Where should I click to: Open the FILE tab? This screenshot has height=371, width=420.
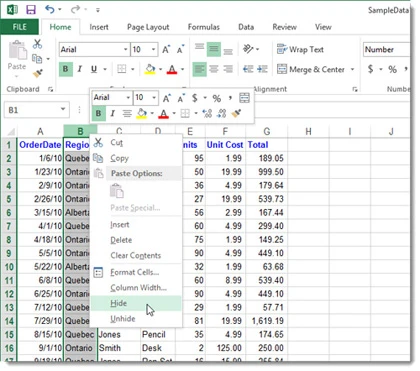click(19, 27)
